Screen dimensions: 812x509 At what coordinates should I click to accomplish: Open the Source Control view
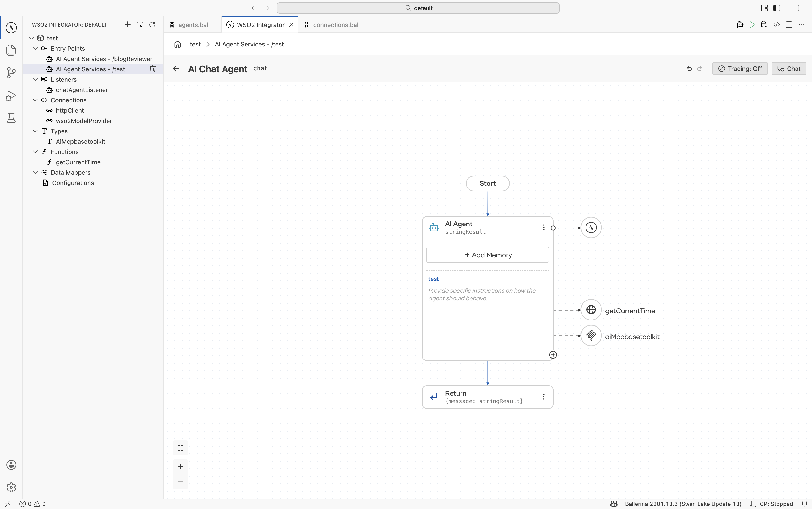[11, 73]
